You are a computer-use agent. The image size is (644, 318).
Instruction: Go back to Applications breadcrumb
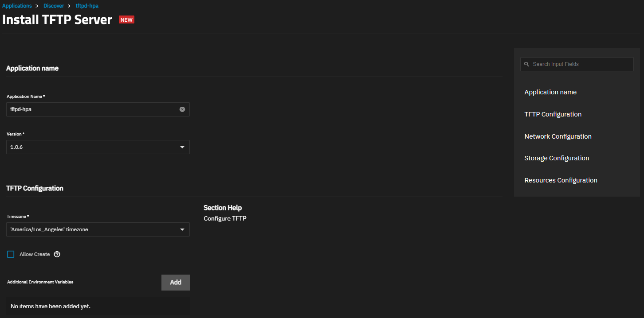(x=17, y=6)
